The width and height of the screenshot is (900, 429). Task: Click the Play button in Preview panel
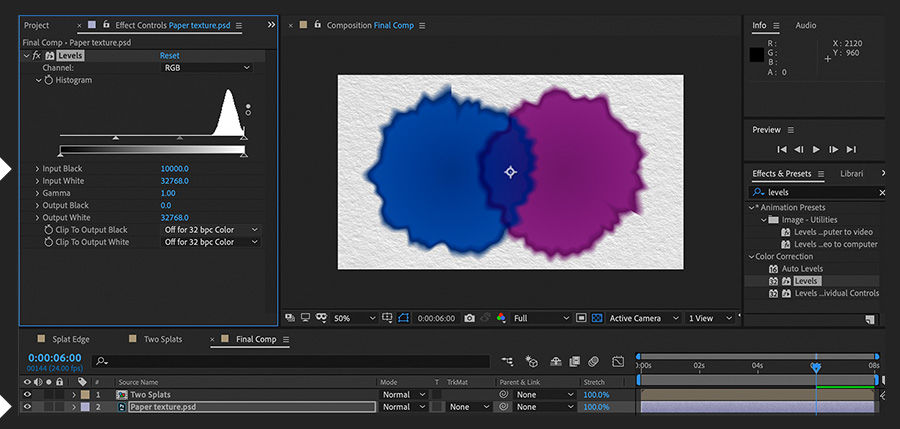816,149
